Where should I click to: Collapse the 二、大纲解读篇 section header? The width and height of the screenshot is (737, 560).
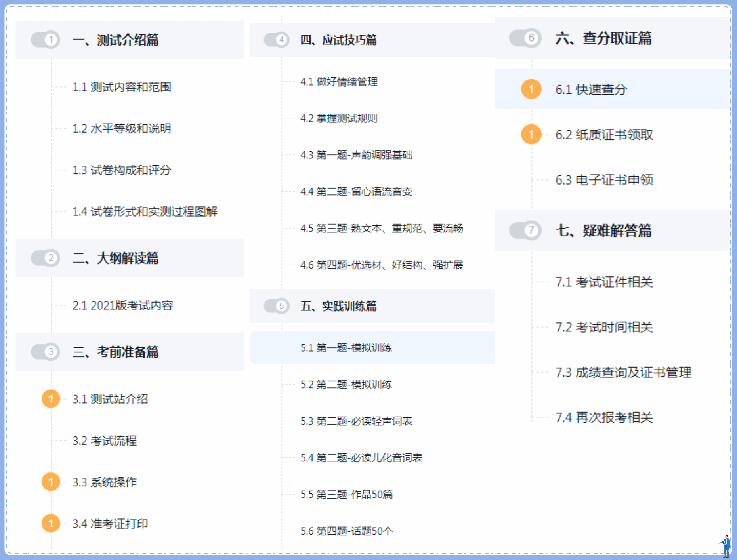(x=116, y=258)
